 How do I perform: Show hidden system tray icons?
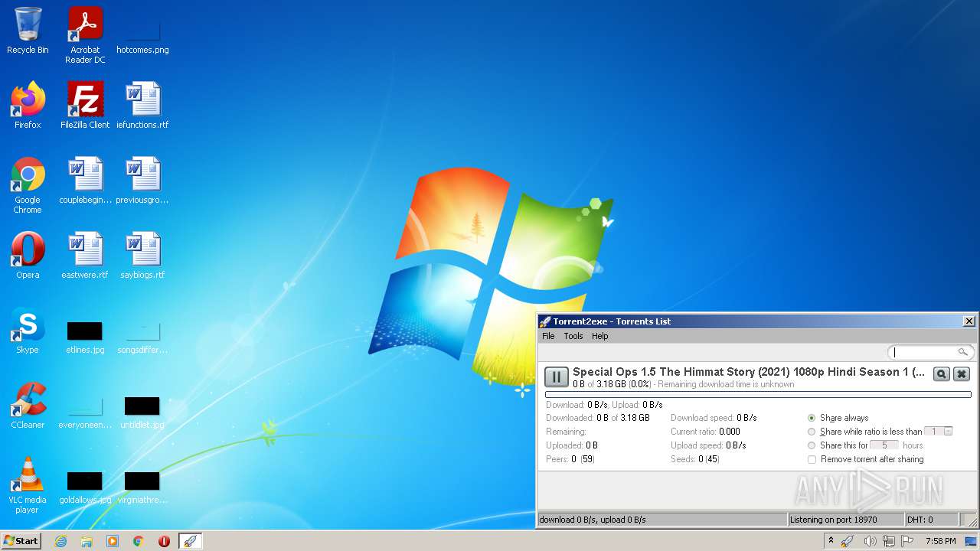coord(831,541)
